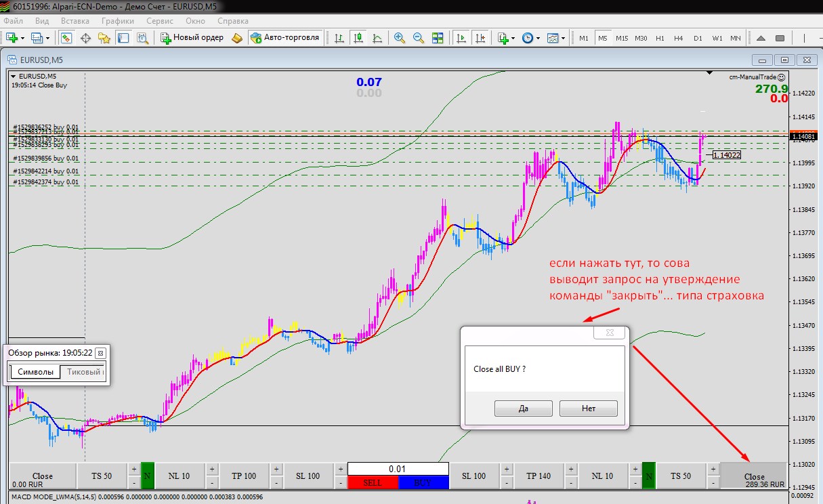The height and width of the screenshot is (504, 823).
Task: Toggle chart auto scroll icon
Action: (x=462, y=38)
